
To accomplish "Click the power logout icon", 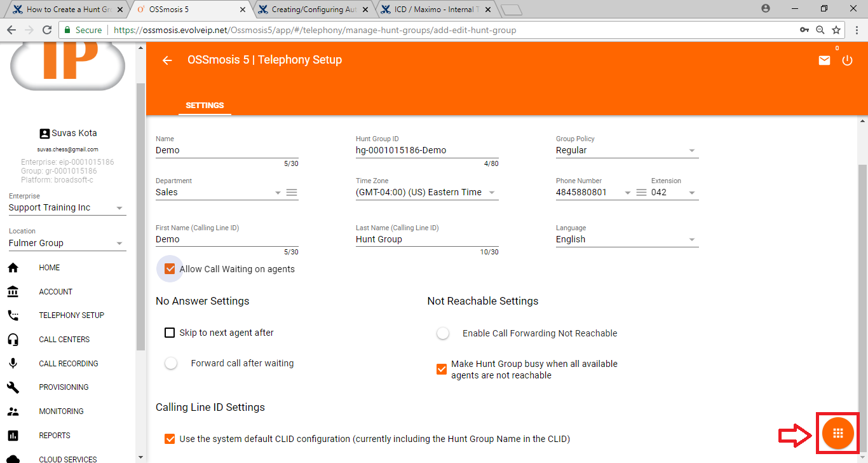I will (x=847, y=60).
